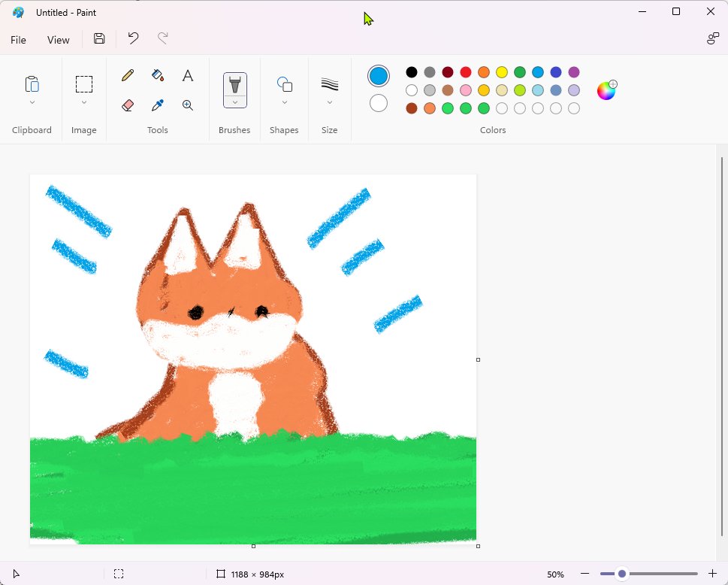
Task: Select the Pencil tool
Action: [x=128, y=75]
